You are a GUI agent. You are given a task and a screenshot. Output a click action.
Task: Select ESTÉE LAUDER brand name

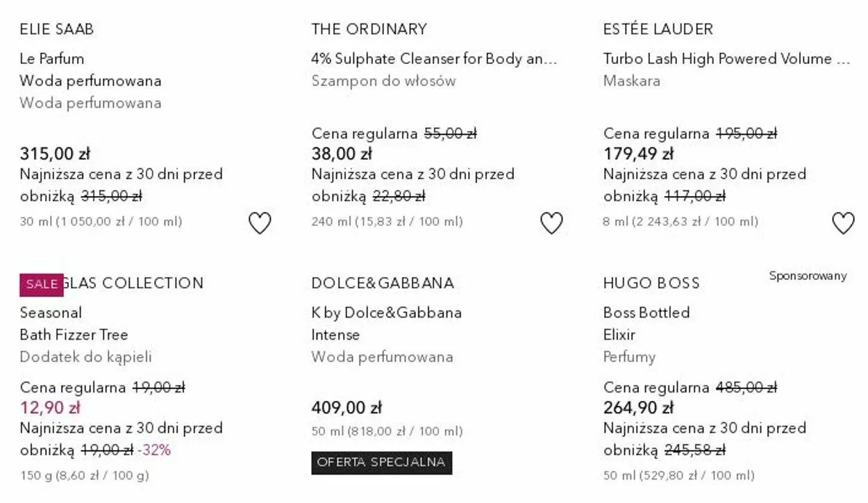pos(658,29)
